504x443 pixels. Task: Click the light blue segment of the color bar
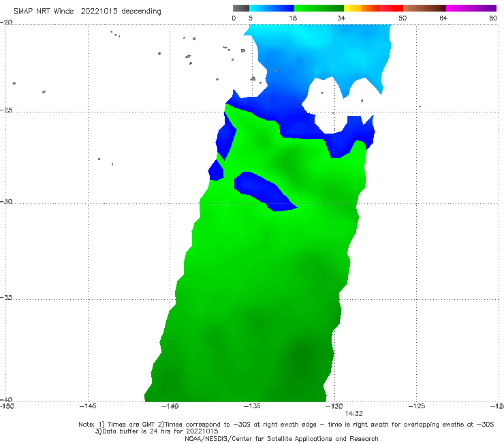point(272,8)
